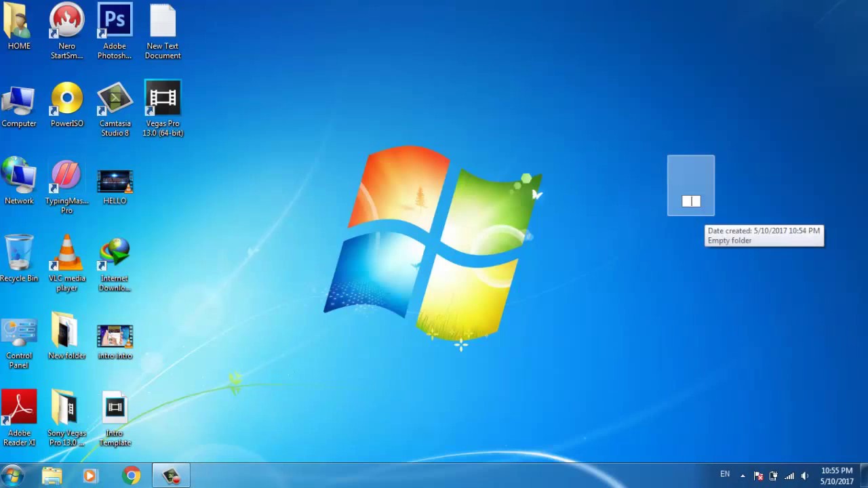Open Windows Explorer from taskbar
The image size is (868, 488).
[x=52, y=476]
